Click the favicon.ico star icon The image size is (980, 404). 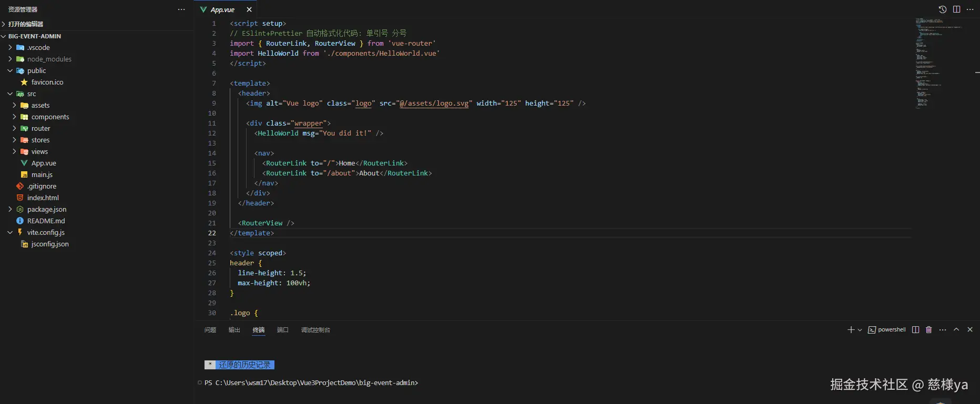pos(24,82)
